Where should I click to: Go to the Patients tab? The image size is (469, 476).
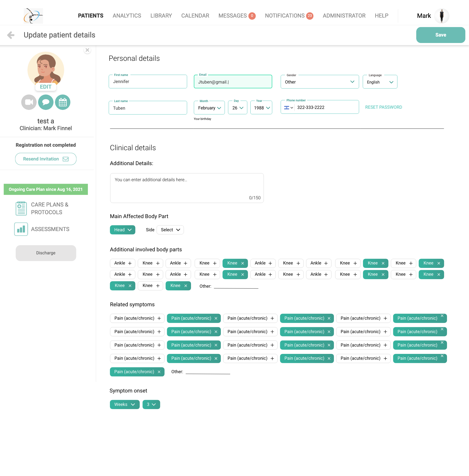(x=91, y=16)
